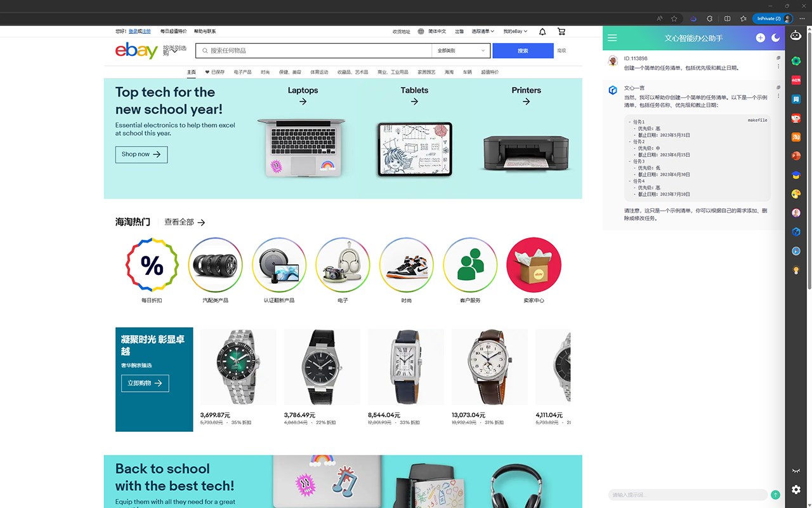Click the Read Aloud icon in browser toolbar
This screenshot has width=812, height=508.
point(660,18)
